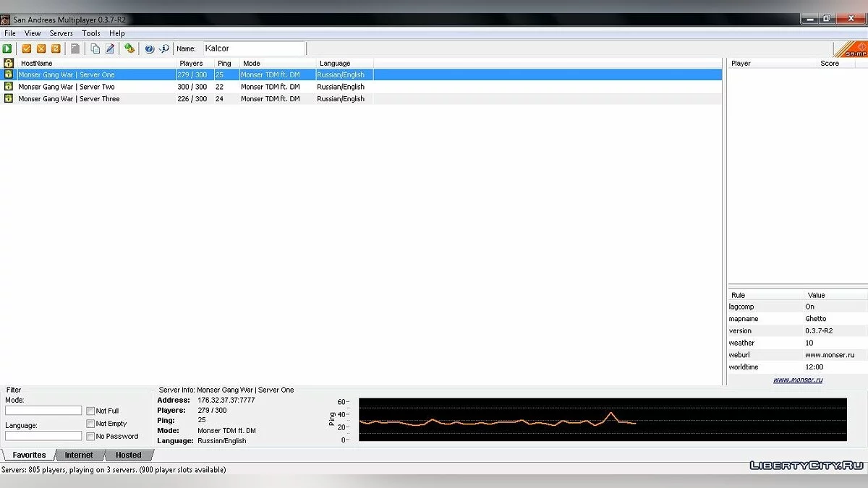Click the Mode filter input field
868x488 pixels.
point(43,410)
